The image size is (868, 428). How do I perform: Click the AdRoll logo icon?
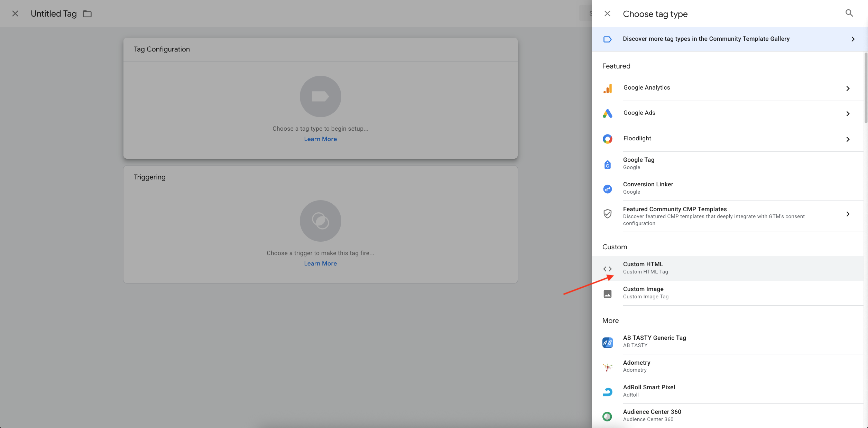pyautogui.click(x=608, y=392)
